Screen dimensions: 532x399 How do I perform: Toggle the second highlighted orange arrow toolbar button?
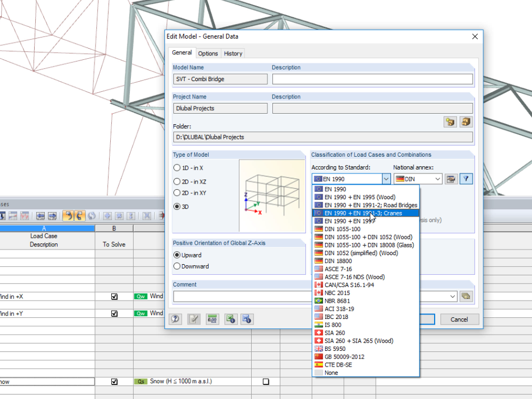point(79,216)
